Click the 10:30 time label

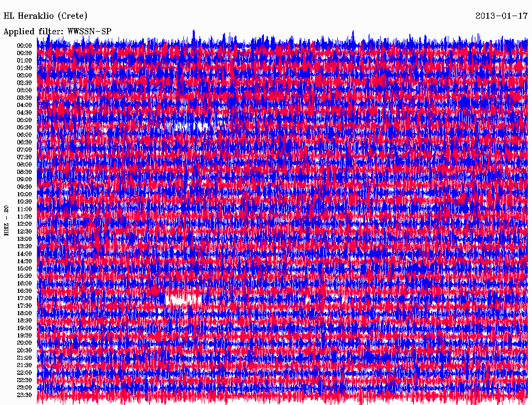(24, 202)
